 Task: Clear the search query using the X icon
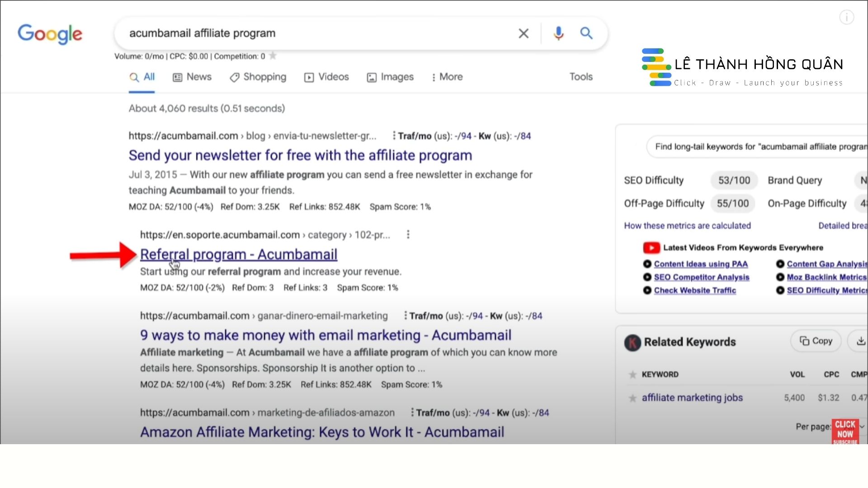pos(523,33)
